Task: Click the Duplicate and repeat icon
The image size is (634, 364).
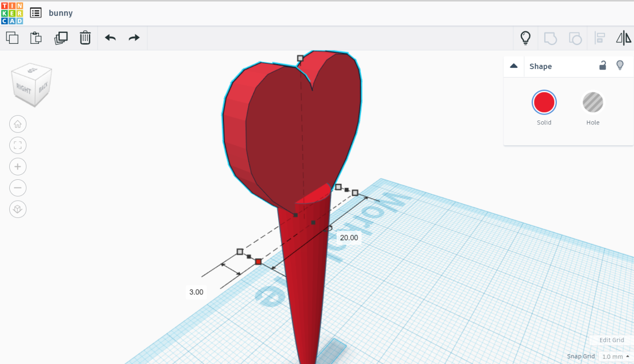Action: (61, 38)
